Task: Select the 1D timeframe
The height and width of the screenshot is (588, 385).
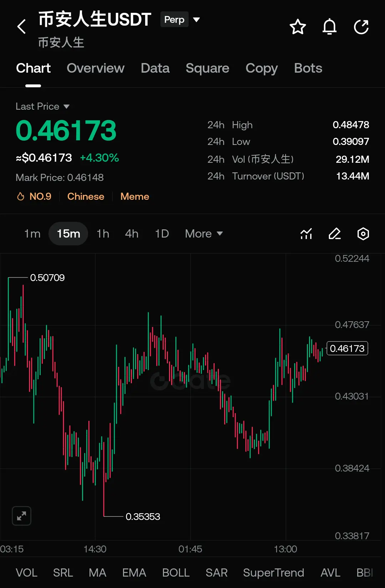Action: click(162, 234)
